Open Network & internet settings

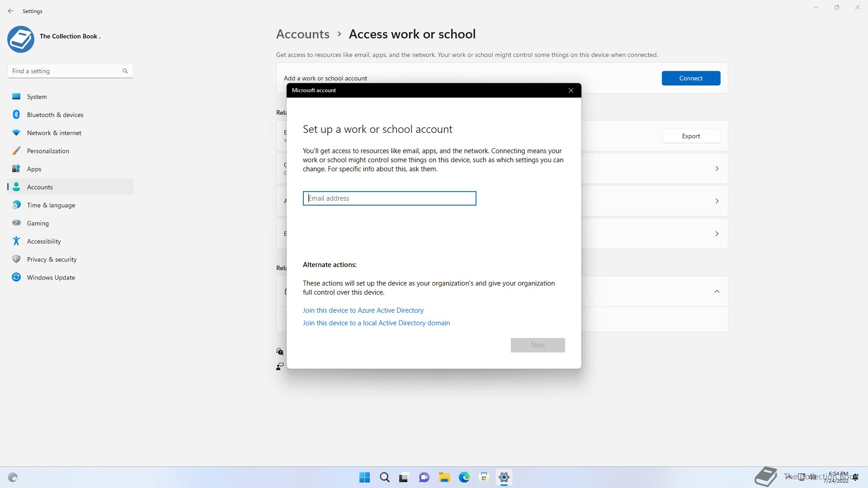point(54,133)
